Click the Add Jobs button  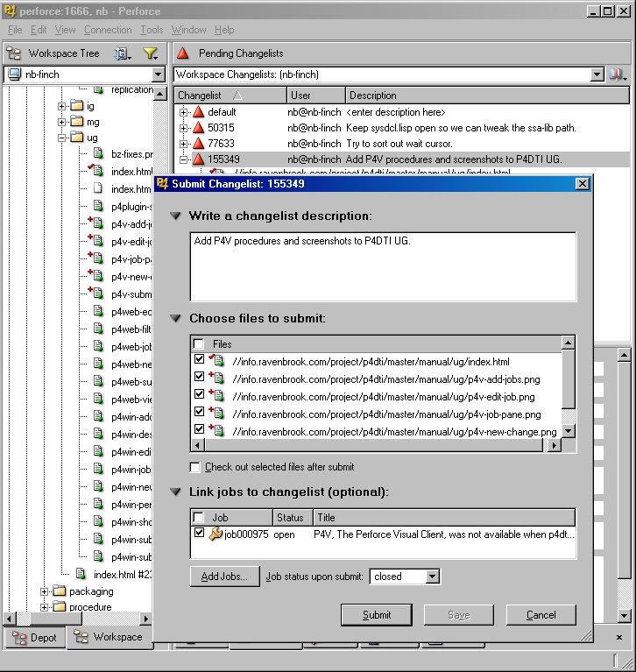click(x=225, y=577)
